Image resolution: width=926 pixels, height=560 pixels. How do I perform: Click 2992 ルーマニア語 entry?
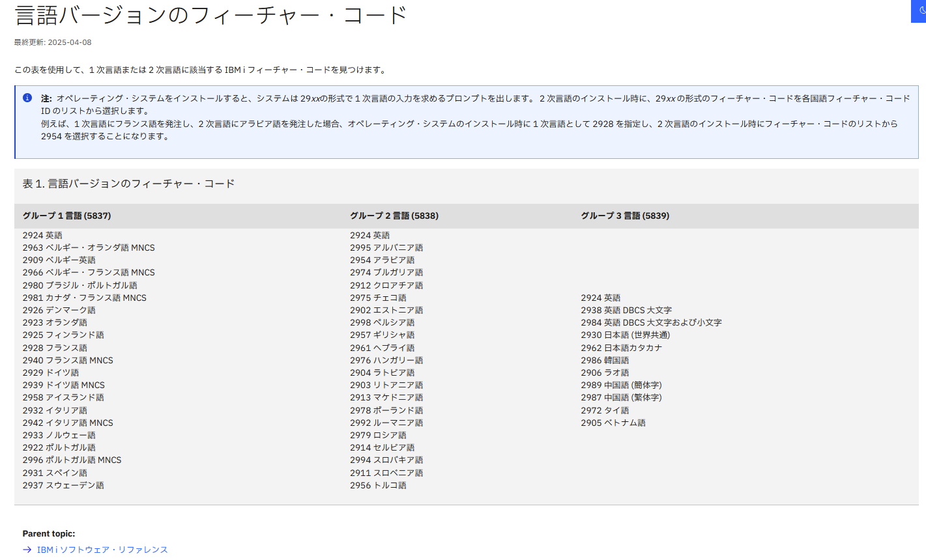tap(386, 423)
